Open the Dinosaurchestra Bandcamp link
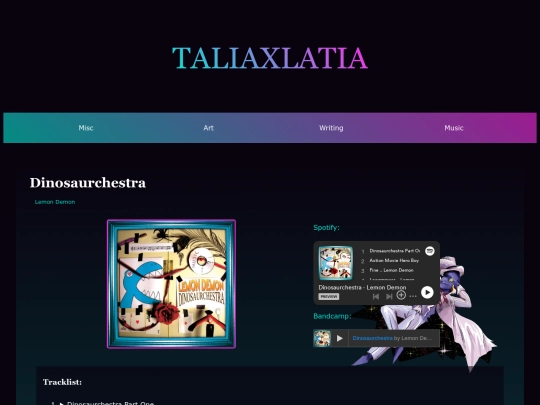Screen dimensions: 540x405 372,338
